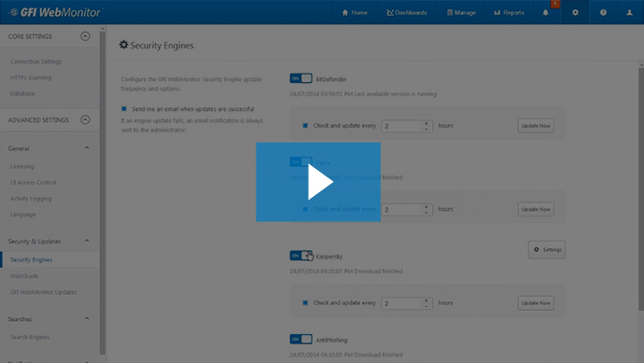Viewport: 644px width, 363px height.
Task: Open GFI WebMonitor Updates
Action: click(x=44, y=292)
